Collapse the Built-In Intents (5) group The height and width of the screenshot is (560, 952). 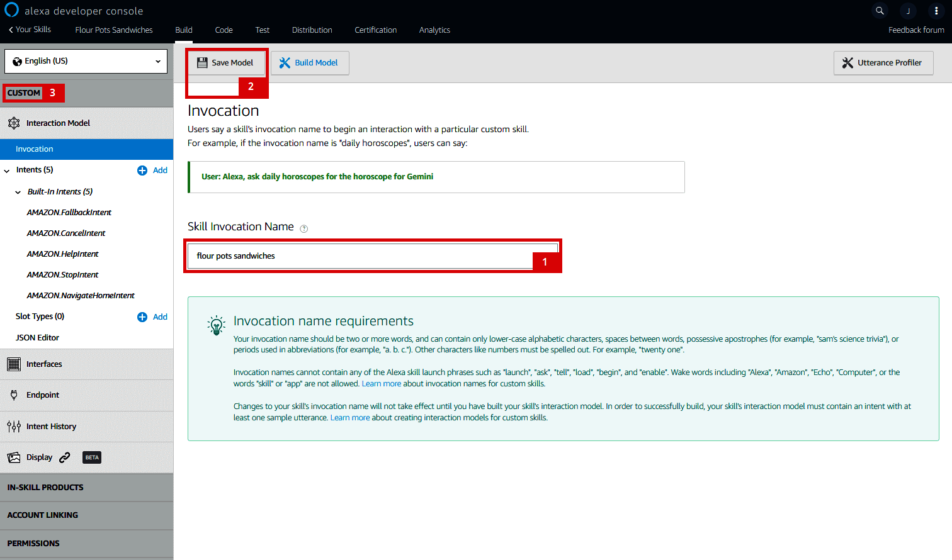point(18,192)
